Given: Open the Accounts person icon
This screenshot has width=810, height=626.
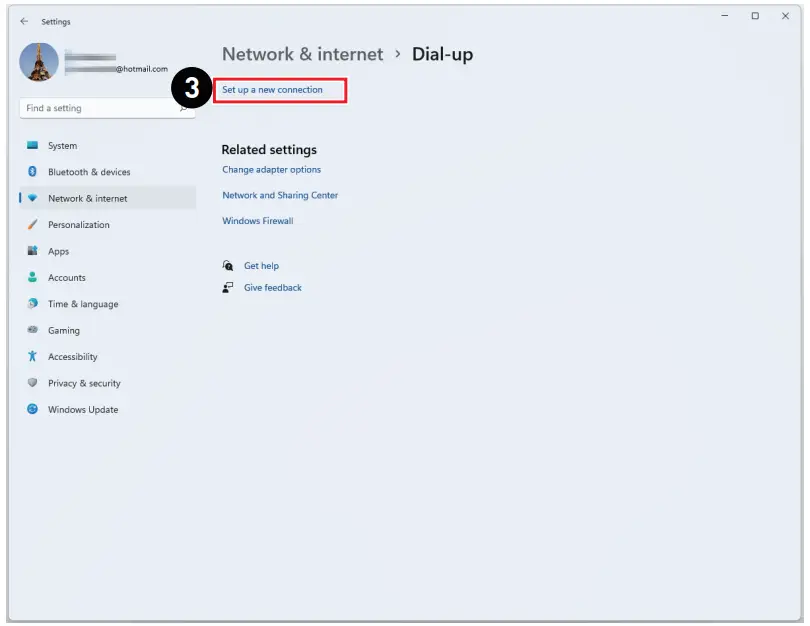Looking at the screenshot, I should click(x=32, y=278).
